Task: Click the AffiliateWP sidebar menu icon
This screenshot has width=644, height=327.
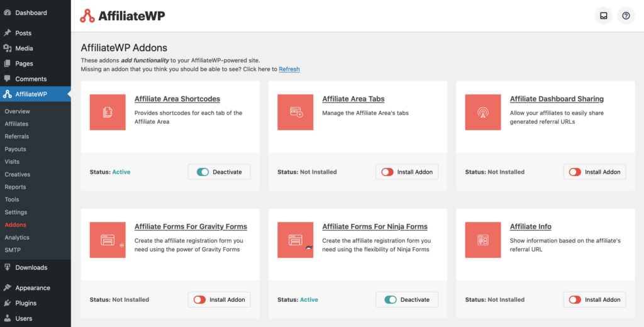Action: click(7, 94)
